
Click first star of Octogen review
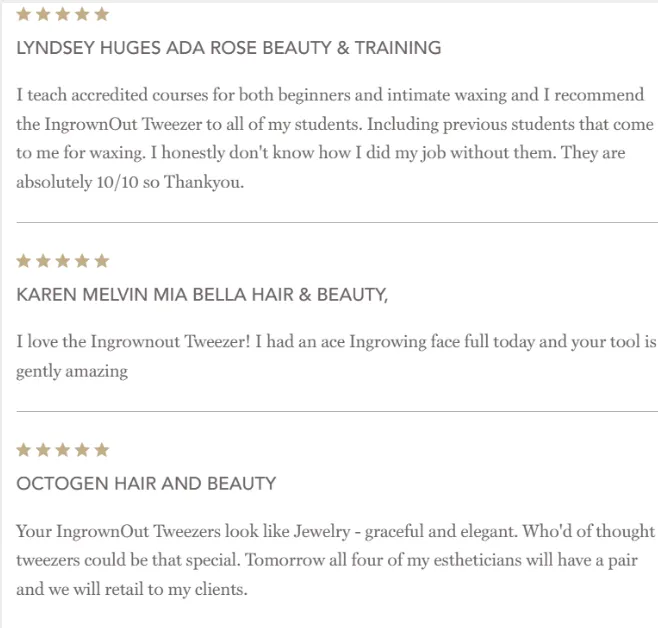tap(24, 451)
